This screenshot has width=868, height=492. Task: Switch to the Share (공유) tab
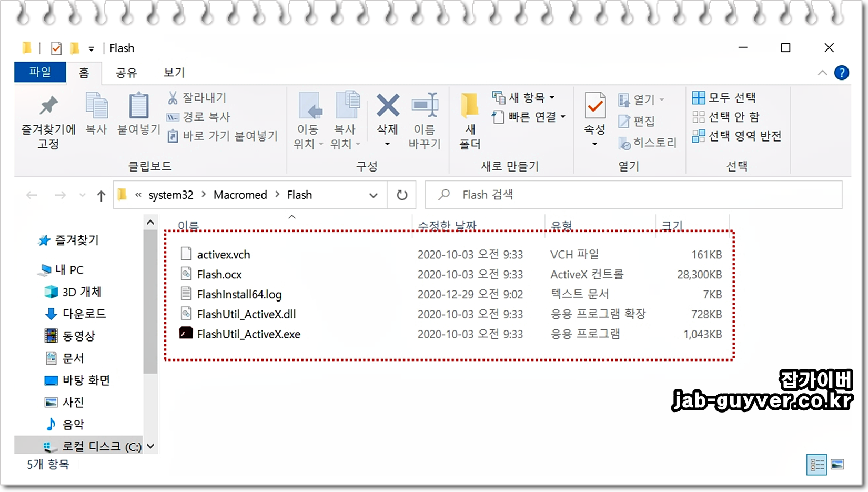point(126,73)
